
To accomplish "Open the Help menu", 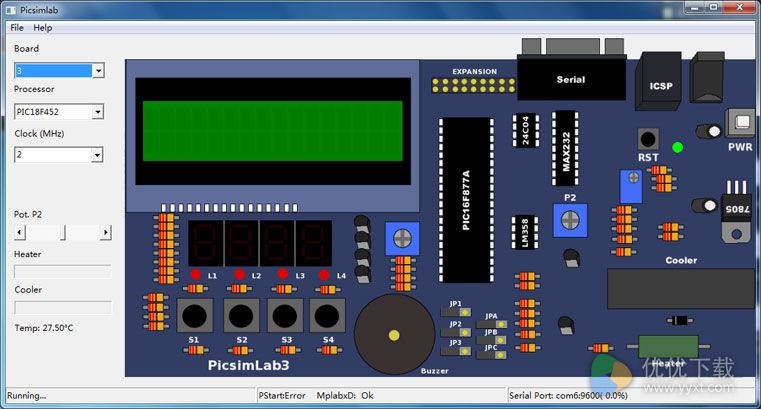I will (x=43, y=28).
